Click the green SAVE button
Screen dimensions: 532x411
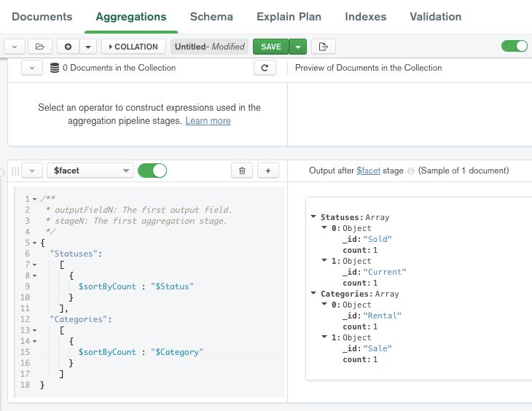coord(270,47)
